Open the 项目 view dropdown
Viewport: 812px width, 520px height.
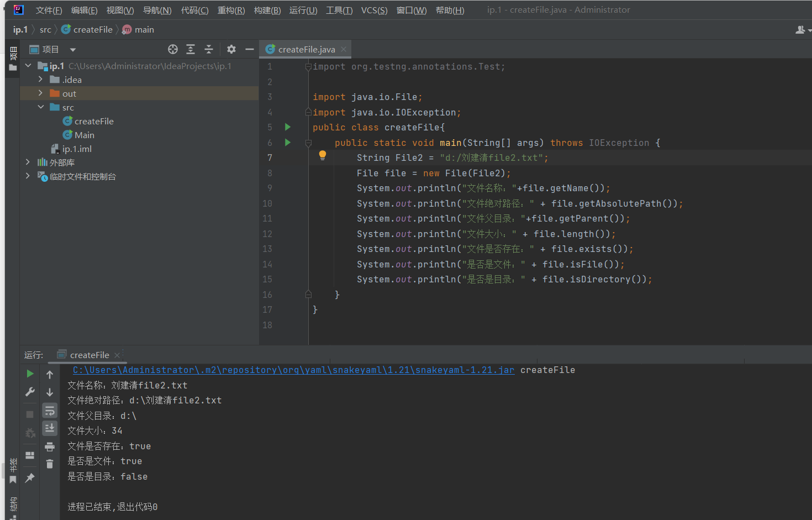(72, 50)
